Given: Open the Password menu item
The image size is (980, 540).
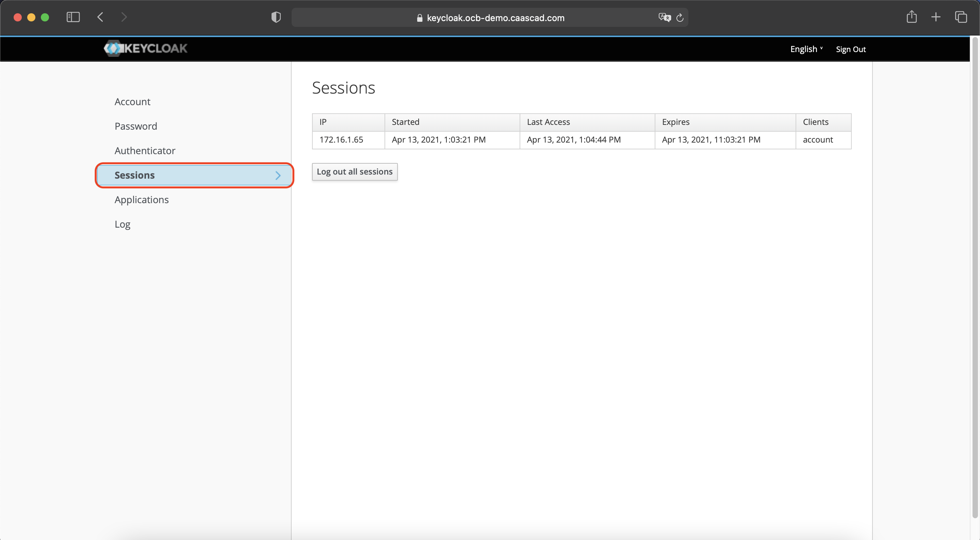Looking at the screenshot, I should pyautogui.click(x=136, y=126).
